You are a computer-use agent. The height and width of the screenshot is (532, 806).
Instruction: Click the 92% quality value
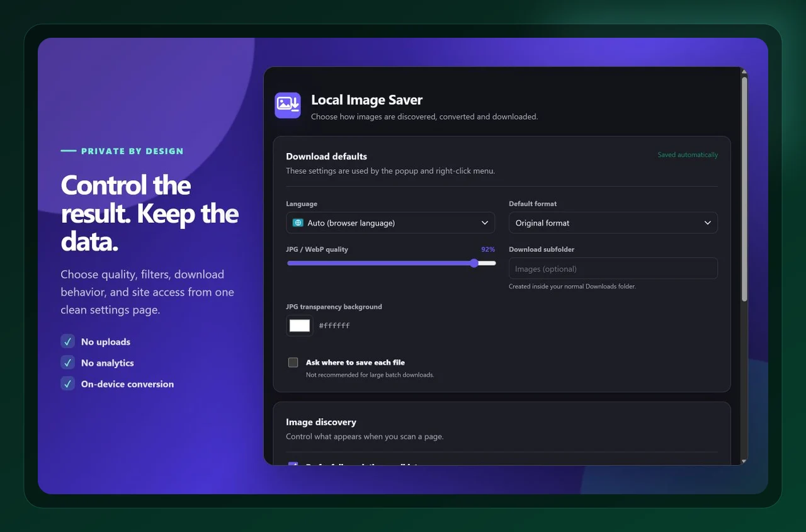[488, 249]
